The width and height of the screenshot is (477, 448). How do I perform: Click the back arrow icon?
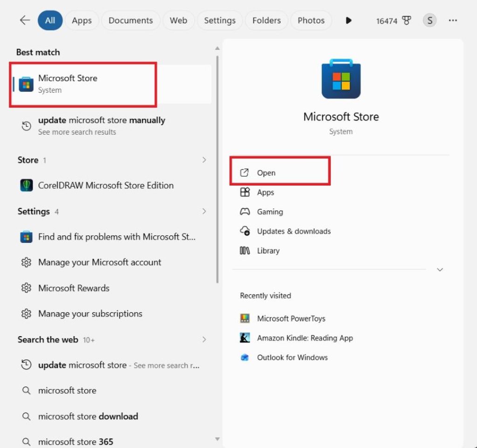pos(25,21)
